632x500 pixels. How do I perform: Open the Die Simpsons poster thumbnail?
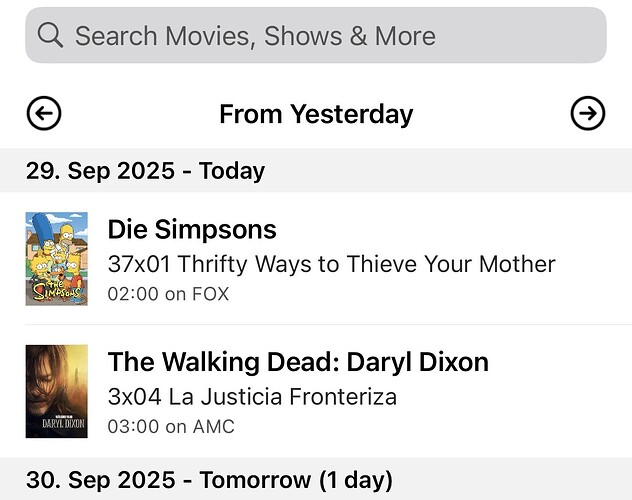57,258
